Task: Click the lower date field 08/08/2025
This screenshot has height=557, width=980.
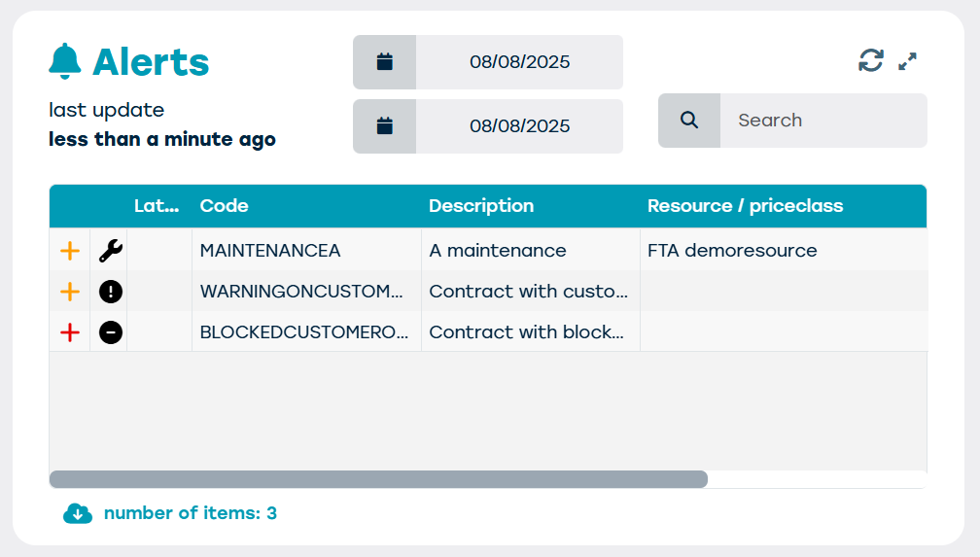Action: 519,126
